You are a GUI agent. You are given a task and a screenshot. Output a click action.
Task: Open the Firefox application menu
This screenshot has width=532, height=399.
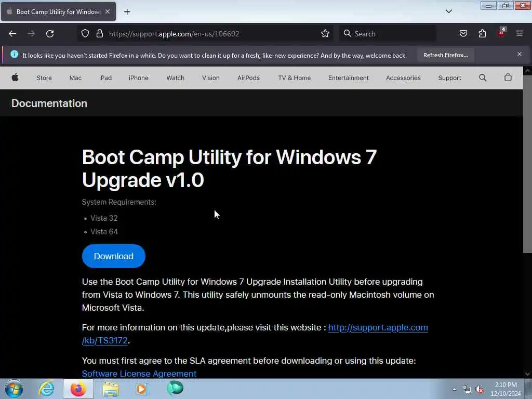tap(520, 33)
